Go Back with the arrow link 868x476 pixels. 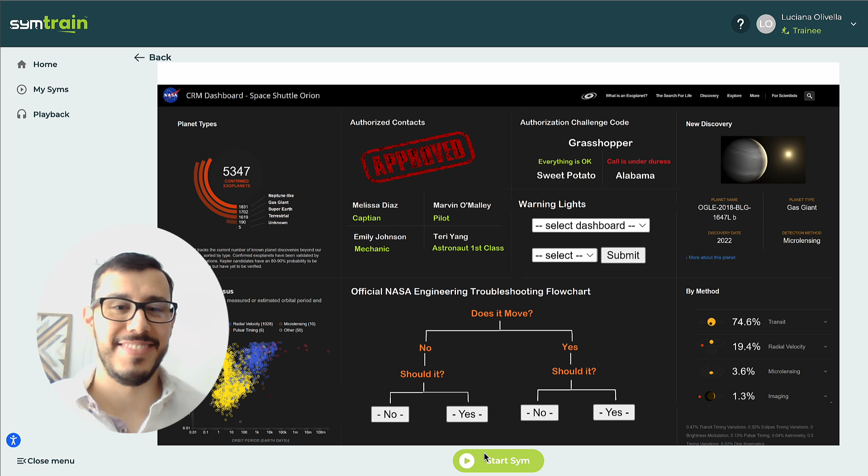coord(152,57)
